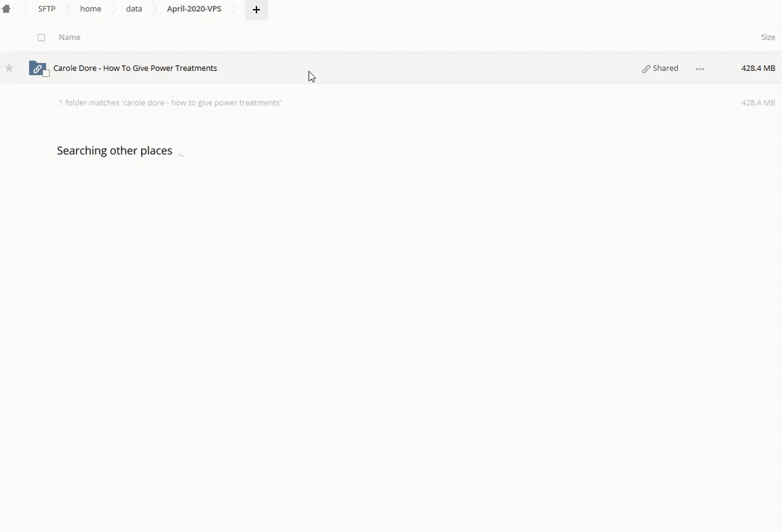Viewport: 782px width, 532px height.
Task: Star the Carole Dore folder as favorite
Action: click(x=9, y=68)
